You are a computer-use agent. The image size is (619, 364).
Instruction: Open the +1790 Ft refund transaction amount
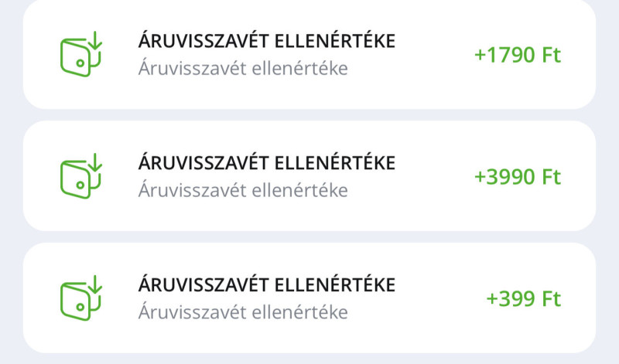click(517, 55)
